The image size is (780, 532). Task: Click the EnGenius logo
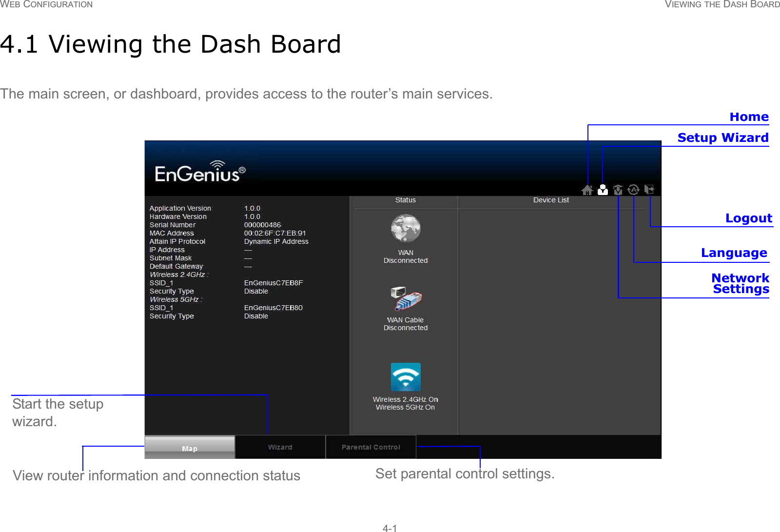pyautogui.click(x=200, y=171)
